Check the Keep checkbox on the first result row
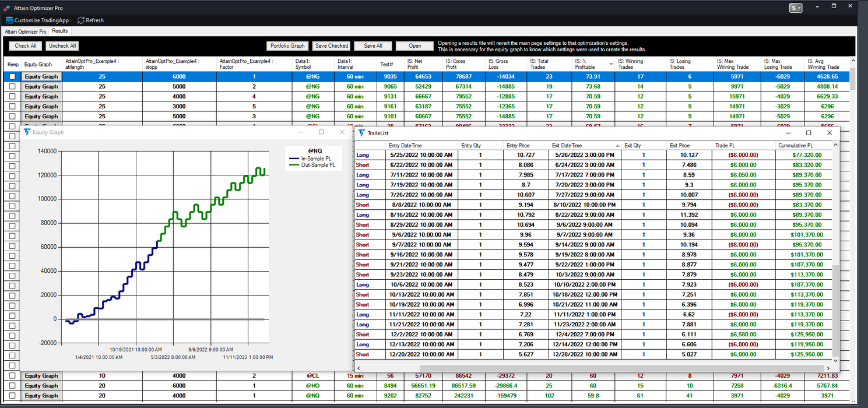Image resolution: width=868 pixels, height=408 pixels. (12, 76)
